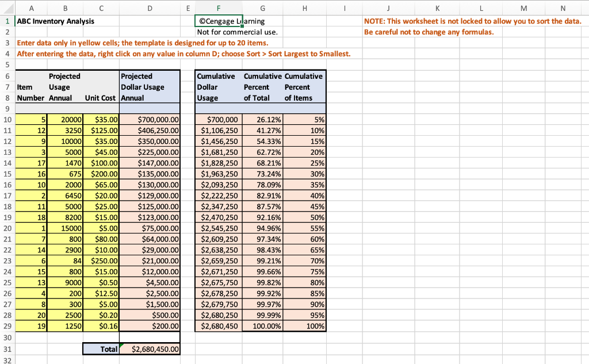The image size is (589, 364).
Task: Click the Unit Cost header cell
Action: [101, 98]
